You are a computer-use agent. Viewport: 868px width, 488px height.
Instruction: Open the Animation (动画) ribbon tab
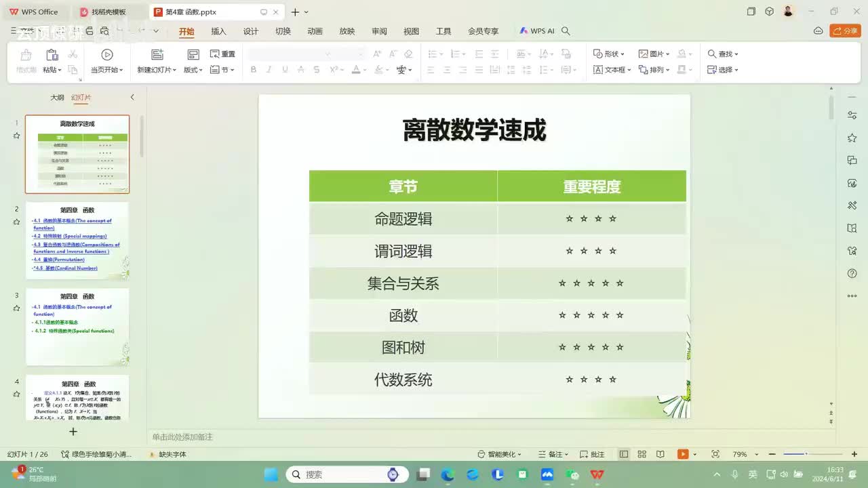click(x=315, y=31)
